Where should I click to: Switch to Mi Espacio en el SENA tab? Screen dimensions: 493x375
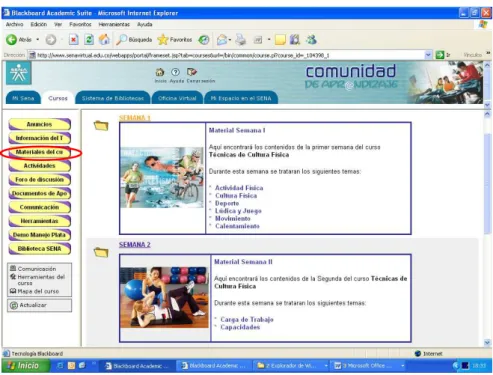click(241, 98)
